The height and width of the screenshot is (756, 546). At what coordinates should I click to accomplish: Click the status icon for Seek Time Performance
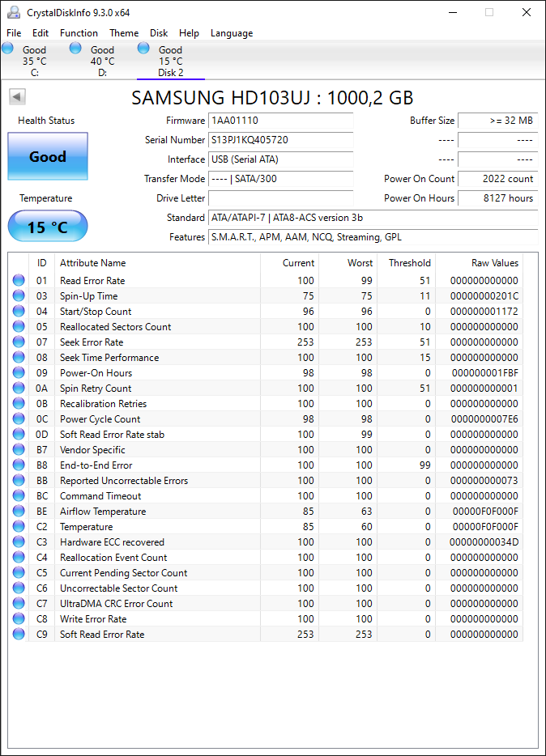(x=19, y=357)
